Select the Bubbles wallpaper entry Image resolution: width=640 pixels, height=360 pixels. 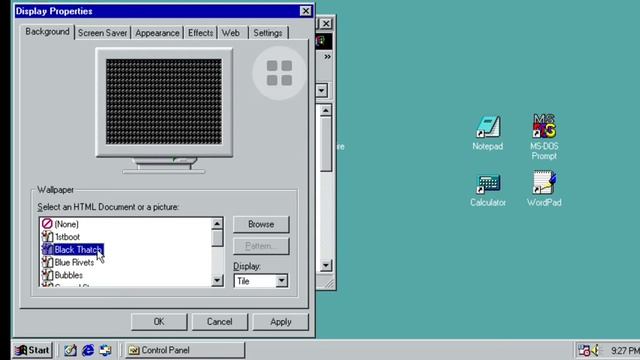tap(69, 275)
